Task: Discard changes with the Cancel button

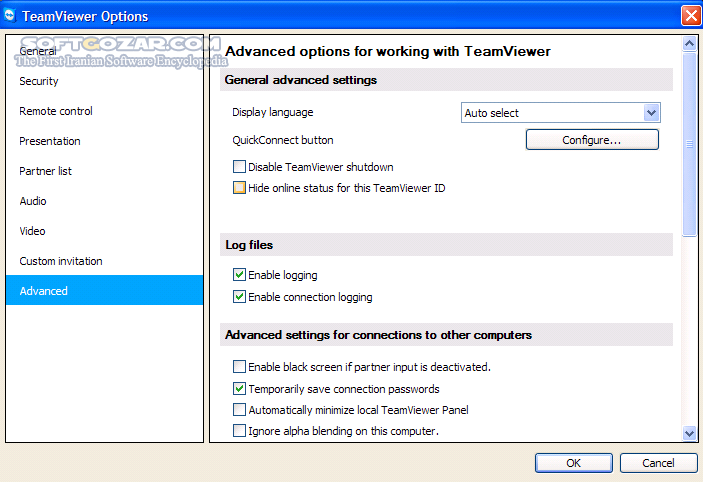Action: coord(658,463)
